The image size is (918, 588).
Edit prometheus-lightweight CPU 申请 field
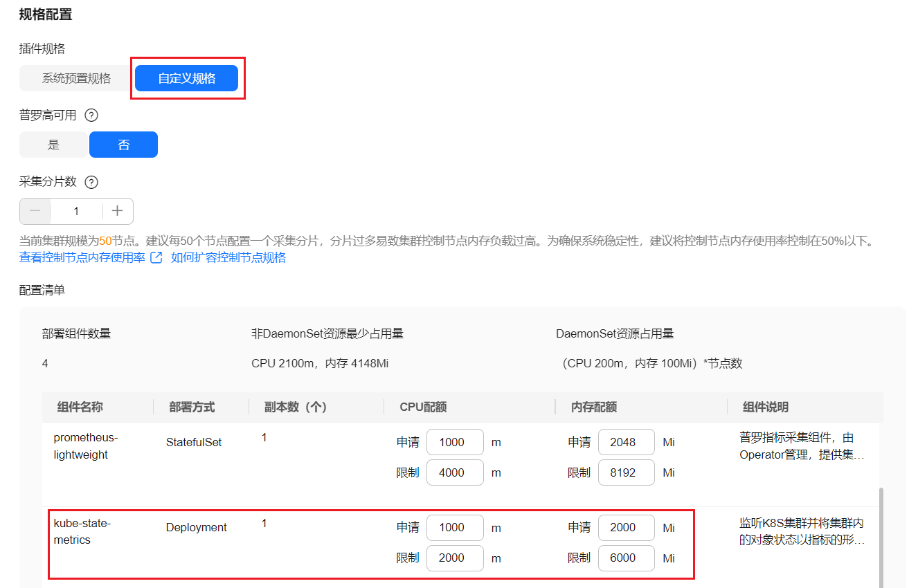pyautogui.click(x=455, y=442)
